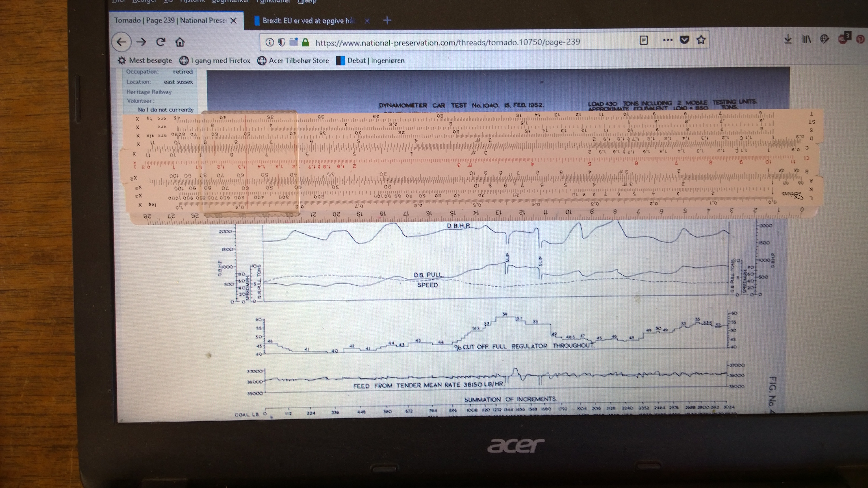
Task: Click the browser Back button
Action: pyautogui.click(x=121, y=42)
